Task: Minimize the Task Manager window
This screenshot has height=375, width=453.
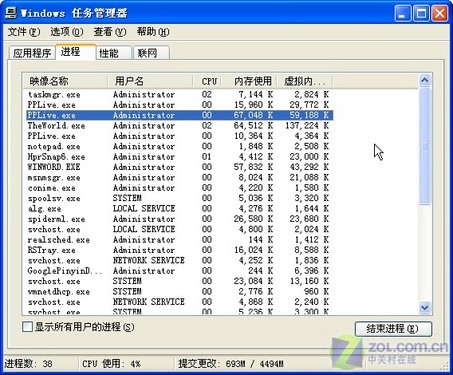Action: [403, 14]
